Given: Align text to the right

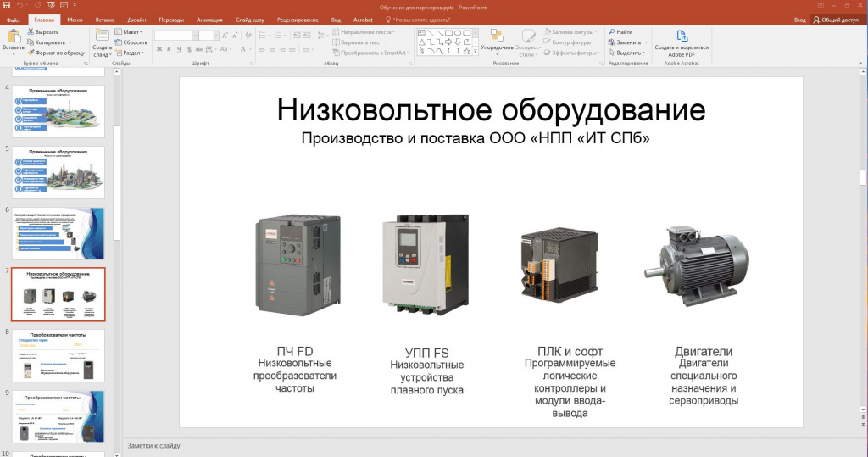Looking at the screenshot, I should click(x=282, y=49).
